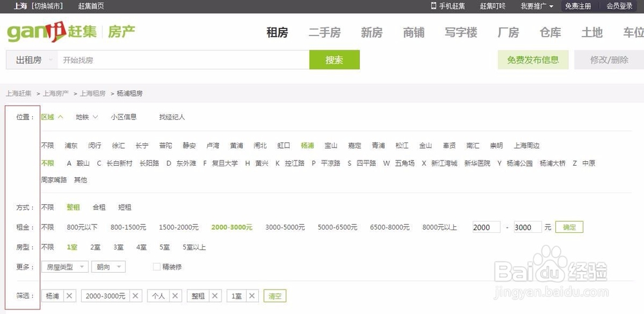Viewport: 644px width, 314px height.
Task: Select the 复旦大学 sub-area
Action: 225,163
